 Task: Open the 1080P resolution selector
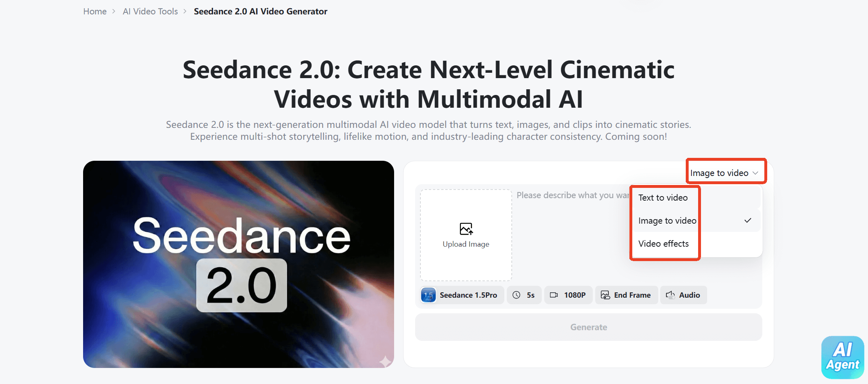click(x=574, y=295)
